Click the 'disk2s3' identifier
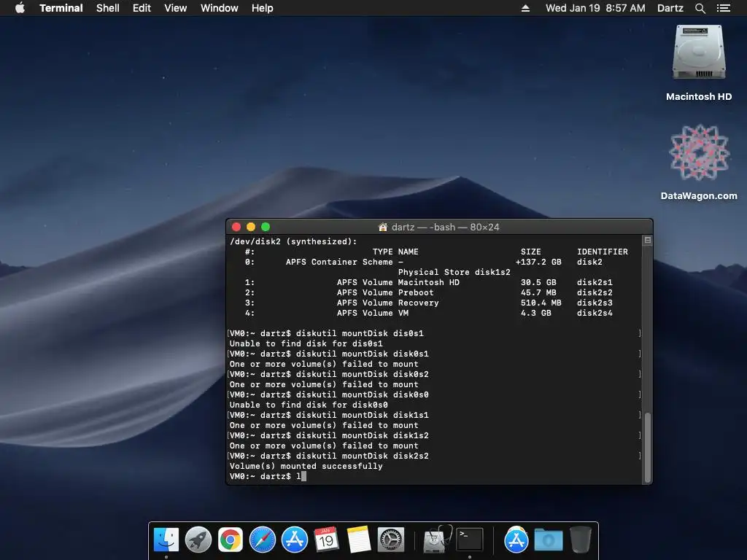The height and width of the screenshot is (560, 747). coord(595,303)
